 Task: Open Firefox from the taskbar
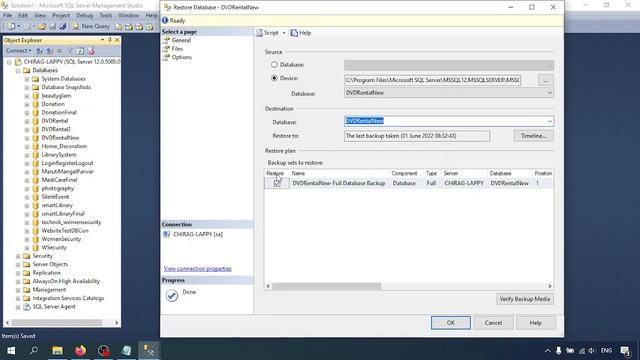click(80, 350)
